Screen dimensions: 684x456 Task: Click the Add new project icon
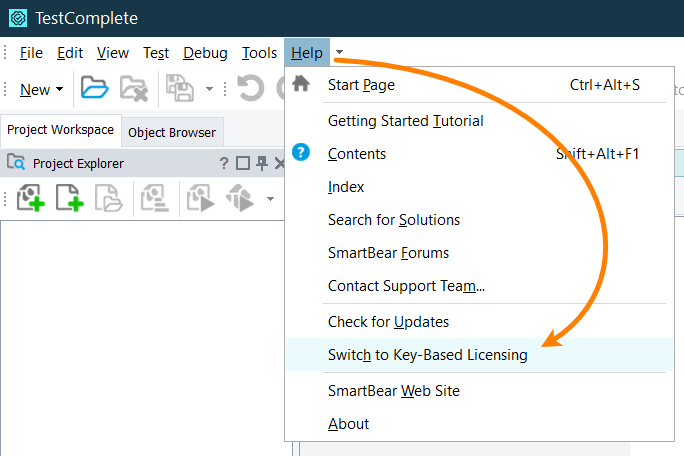point(31,198)
